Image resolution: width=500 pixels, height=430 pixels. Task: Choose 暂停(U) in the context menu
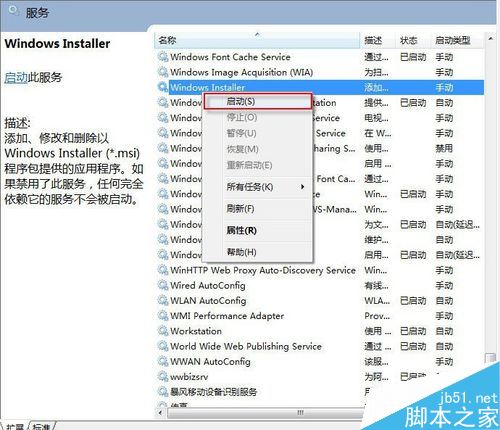point(258,133)
